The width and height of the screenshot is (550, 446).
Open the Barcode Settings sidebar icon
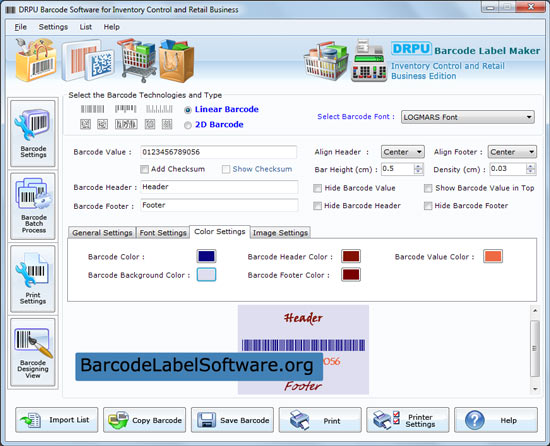pyautogui.click(x=33, y=133)
